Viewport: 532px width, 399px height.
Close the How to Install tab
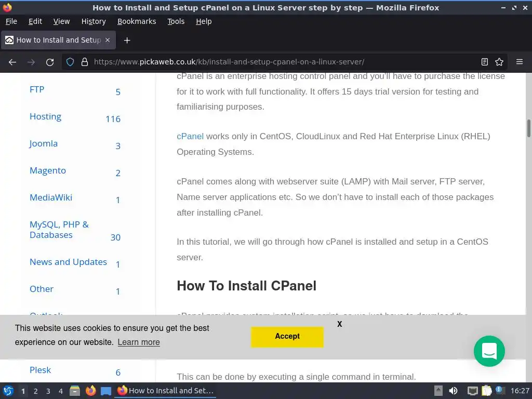point(108,40)
